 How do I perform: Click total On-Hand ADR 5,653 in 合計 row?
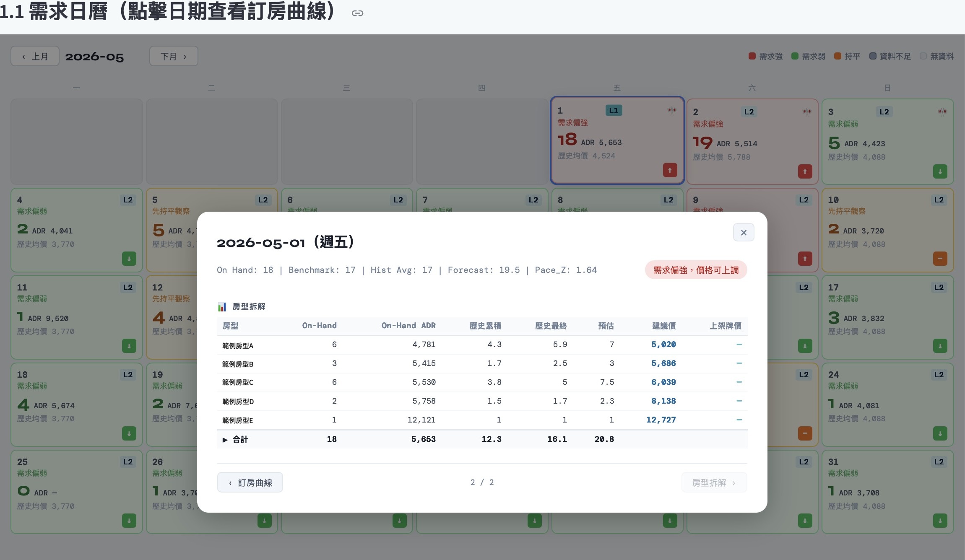point(423,439)
